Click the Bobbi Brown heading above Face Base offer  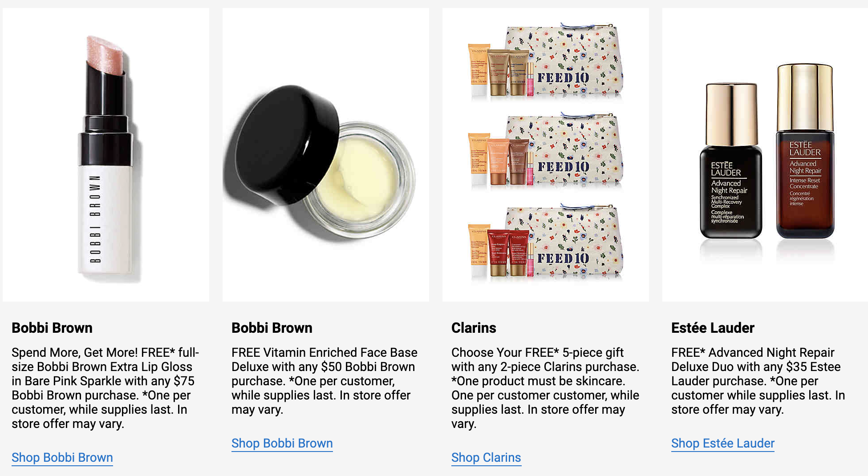pyautogui.click(x=272, y=328)
